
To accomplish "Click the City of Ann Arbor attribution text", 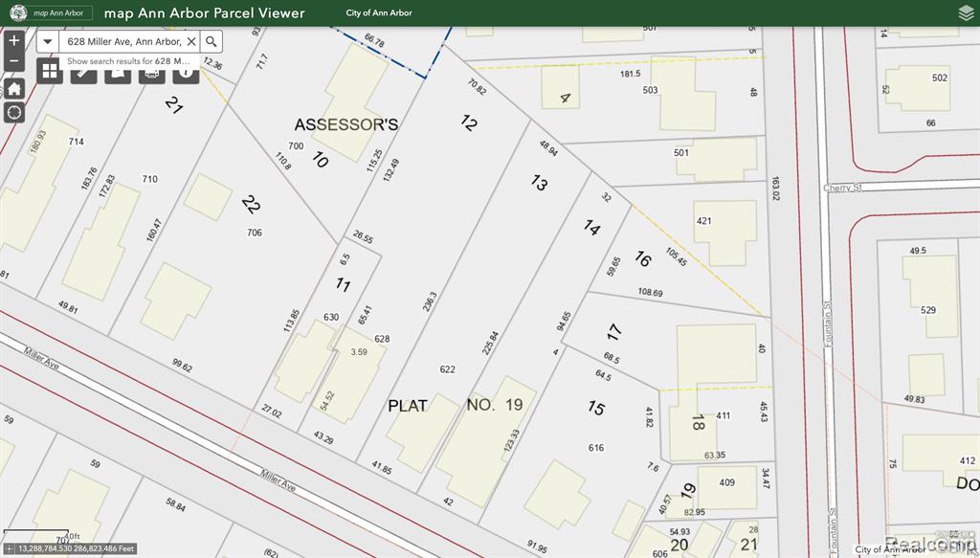I will 890,550.
